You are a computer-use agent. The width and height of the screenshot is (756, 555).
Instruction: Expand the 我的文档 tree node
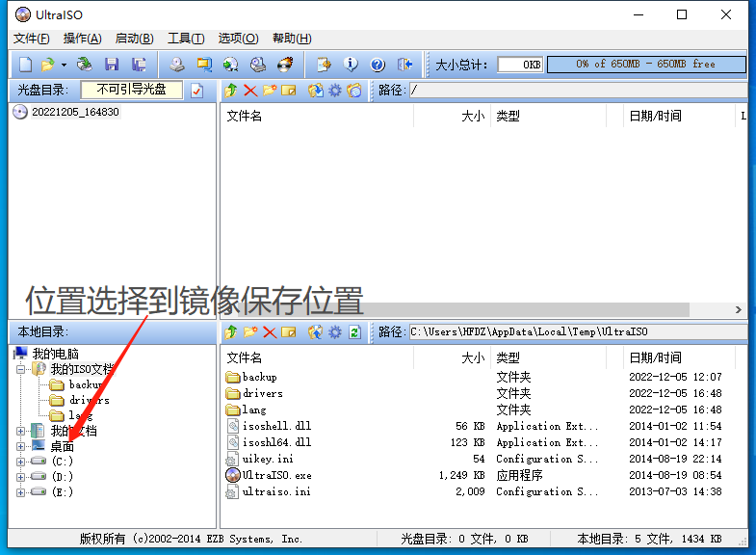pos(20,431)
